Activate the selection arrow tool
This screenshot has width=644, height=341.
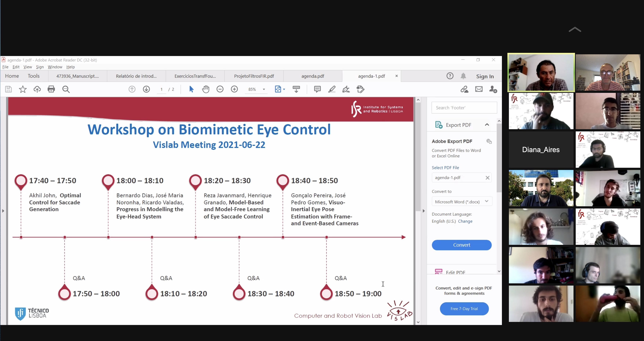click(x=191, y=89)
